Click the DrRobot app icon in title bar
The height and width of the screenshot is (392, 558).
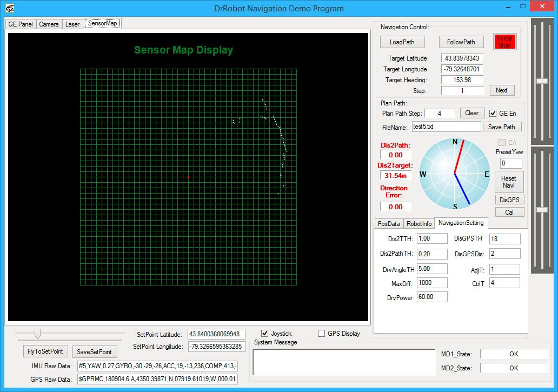[10, 8]
